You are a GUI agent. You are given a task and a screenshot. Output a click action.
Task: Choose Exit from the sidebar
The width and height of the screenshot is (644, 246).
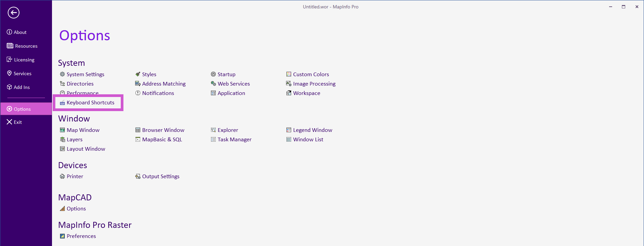pyautogui.click(x=18, y=122)
